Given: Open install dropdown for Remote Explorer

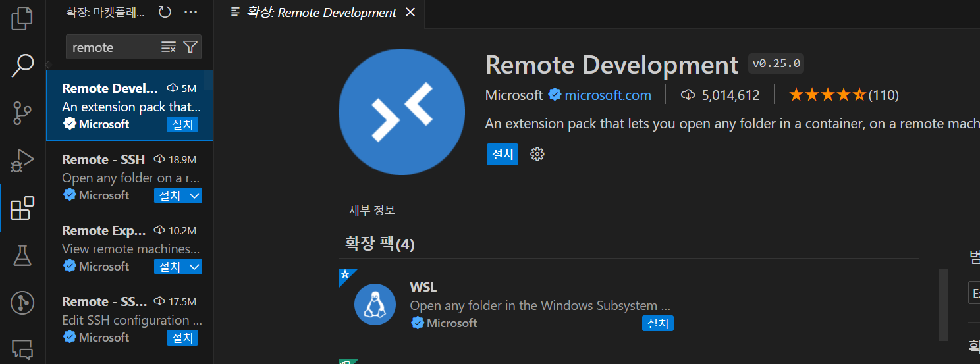Looking at the screenshot, I should (x=194, y=267).
